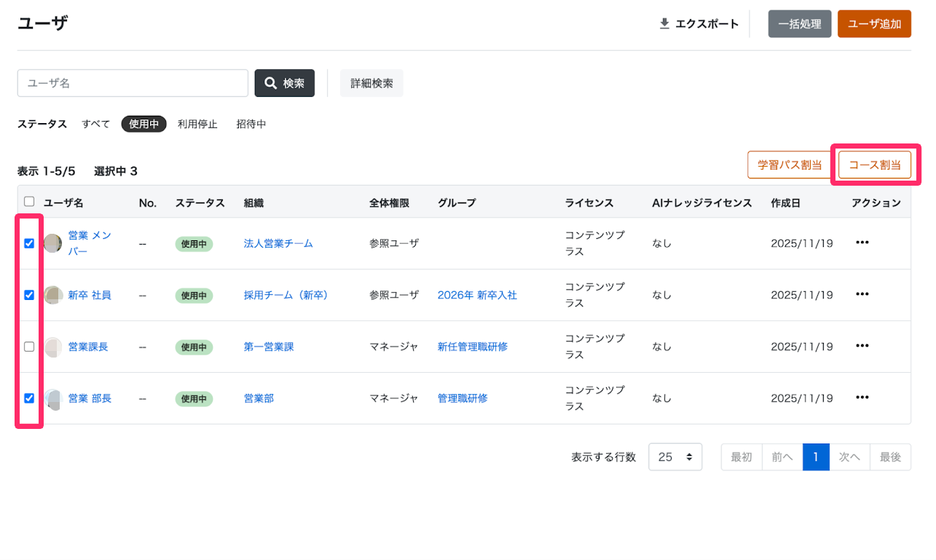The height and width of the screenshot is (560, 936).
Task: Click the コース割当 button
Action: click(x=875, y=165)
